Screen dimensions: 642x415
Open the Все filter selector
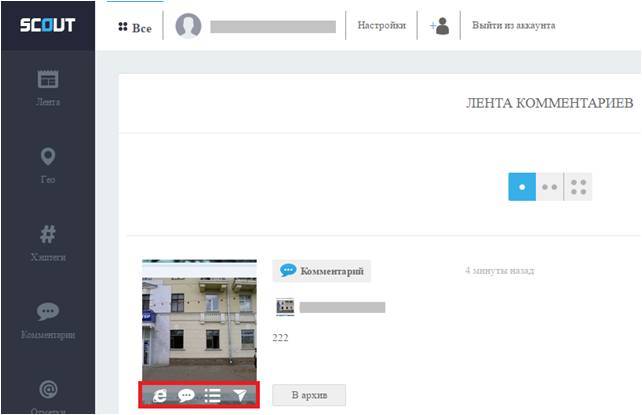click(135, 27)
